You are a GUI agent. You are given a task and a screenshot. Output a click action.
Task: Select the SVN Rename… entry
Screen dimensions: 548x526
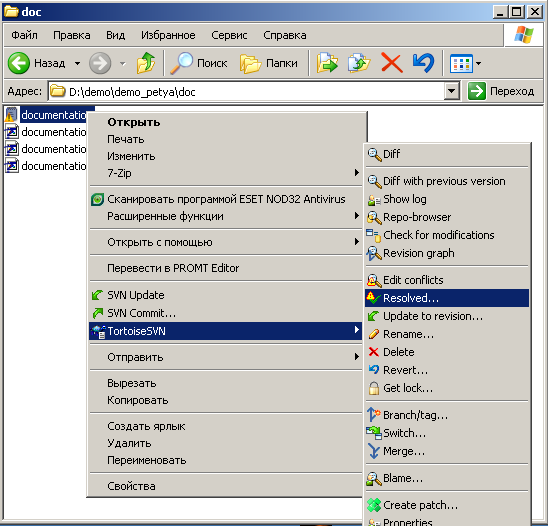click(447, 334)
